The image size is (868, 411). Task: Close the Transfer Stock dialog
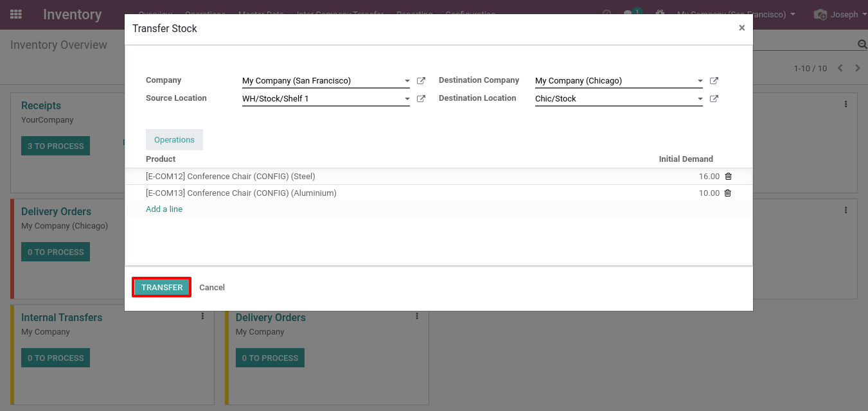(x=741, y=28)
